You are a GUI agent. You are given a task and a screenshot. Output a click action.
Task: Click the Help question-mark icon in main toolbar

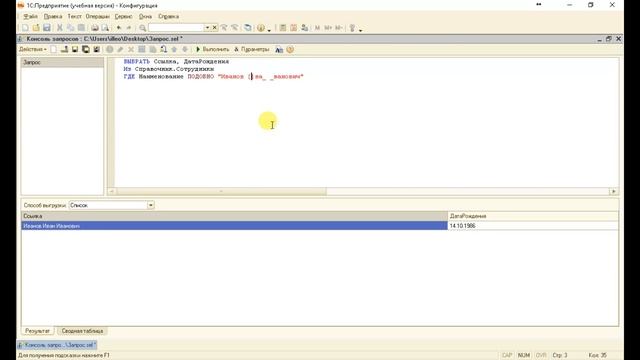(260, 28)
